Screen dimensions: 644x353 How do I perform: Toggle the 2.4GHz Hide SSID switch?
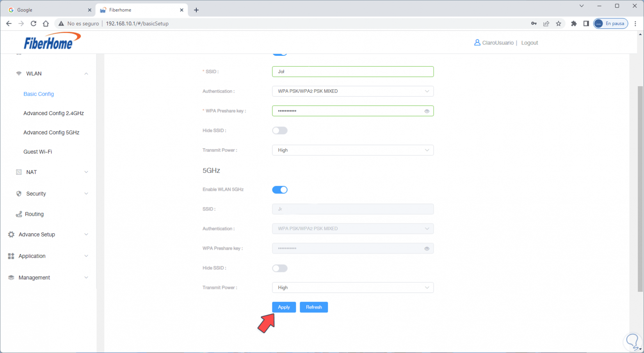point(279,131)
